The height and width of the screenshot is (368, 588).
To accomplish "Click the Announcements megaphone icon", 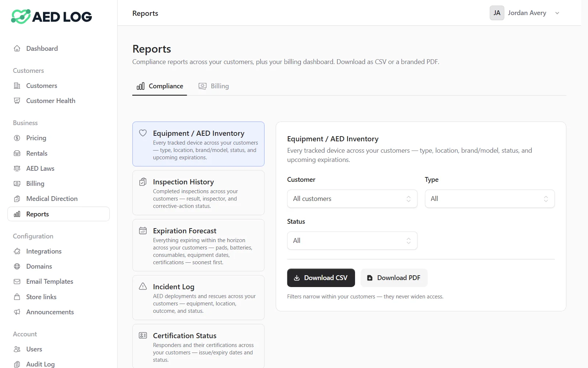I will coord(17,312).
